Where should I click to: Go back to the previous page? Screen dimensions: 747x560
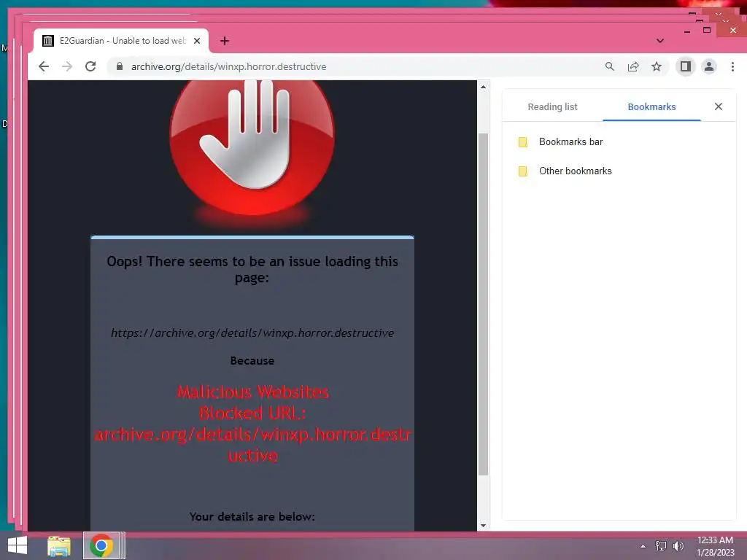pyautogui.click(x=44, y=66)
